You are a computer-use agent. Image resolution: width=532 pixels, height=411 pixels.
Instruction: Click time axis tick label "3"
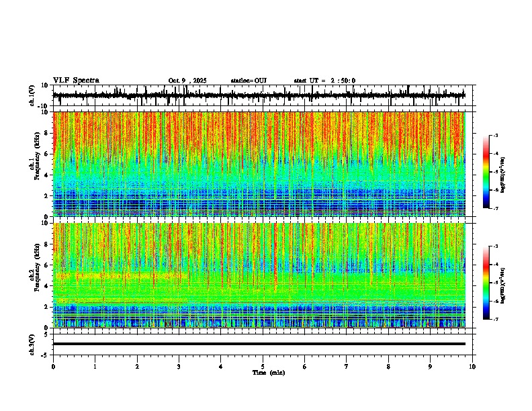(179, 367)
